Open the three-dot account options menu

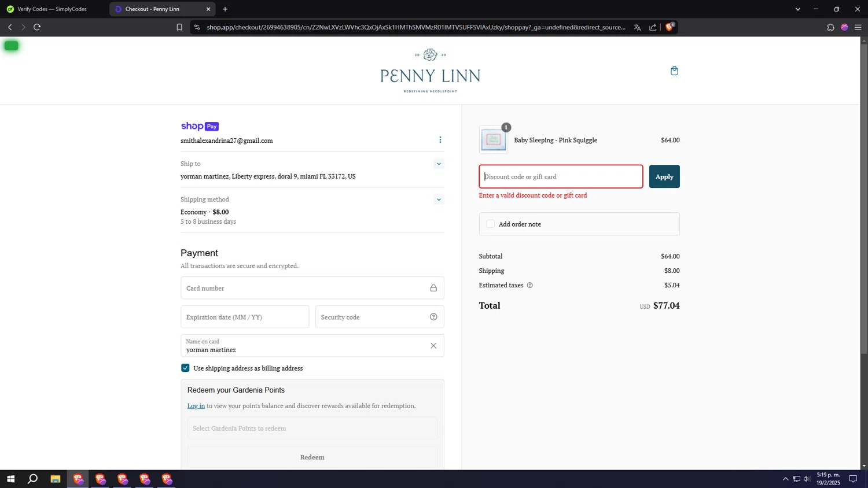tap(440, 140)
